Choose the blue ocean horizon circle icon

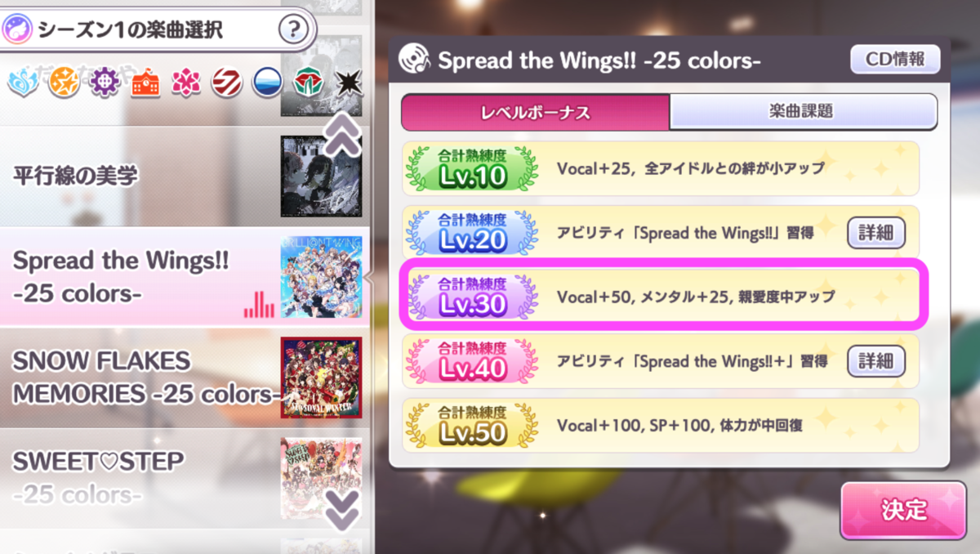(268, 82)
